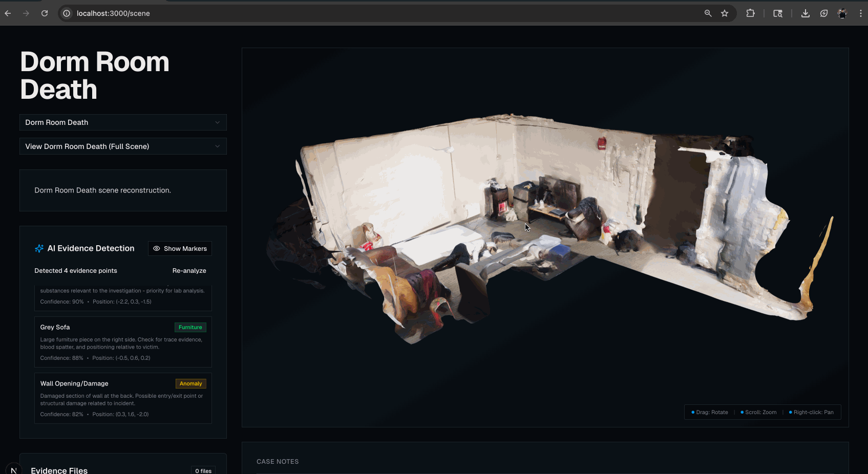Image resolution: width=868 pixels, height=474 pixels.
Task: Expand the Dorm Room Death case dropdown
Action: 123,122
